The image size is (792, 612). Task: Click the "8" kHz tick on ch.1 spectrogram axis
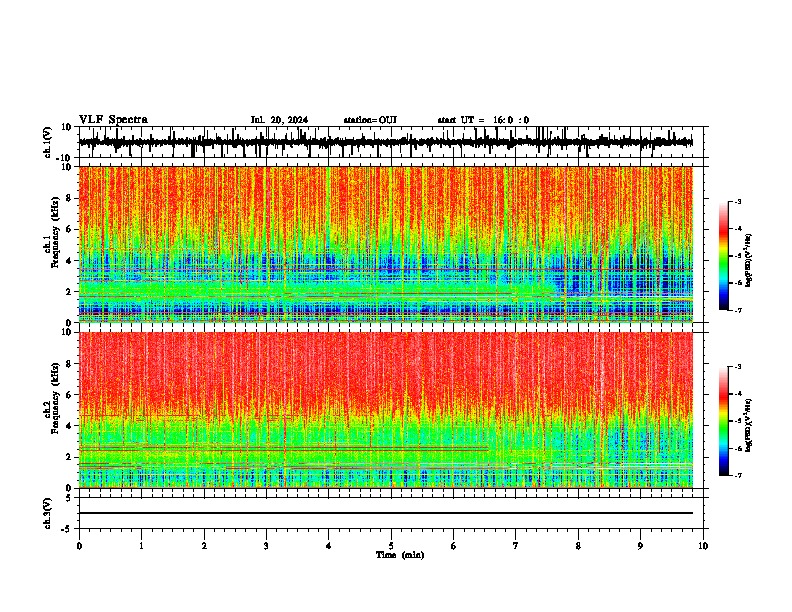click(x=70, y=198)
